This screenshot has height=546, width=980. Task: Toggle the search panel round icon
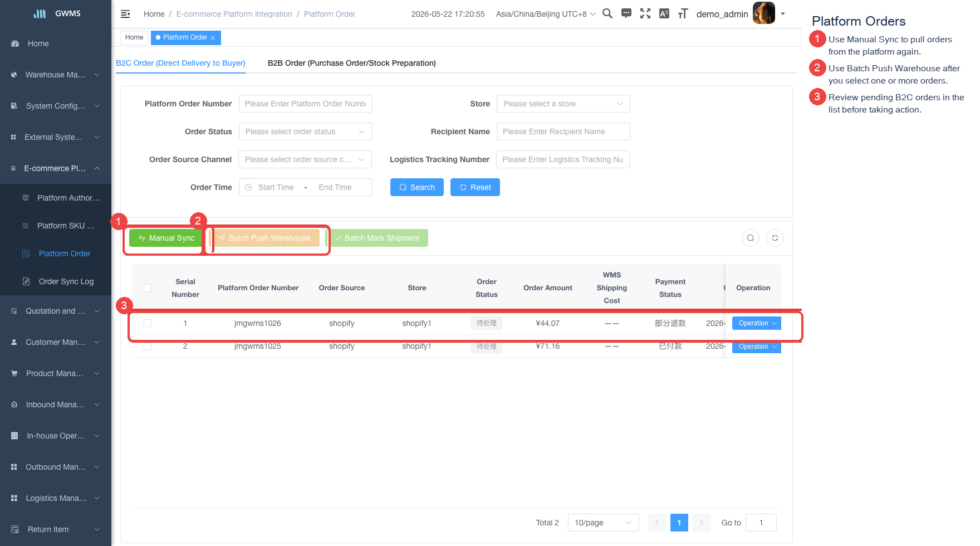(x=751, y=238)
